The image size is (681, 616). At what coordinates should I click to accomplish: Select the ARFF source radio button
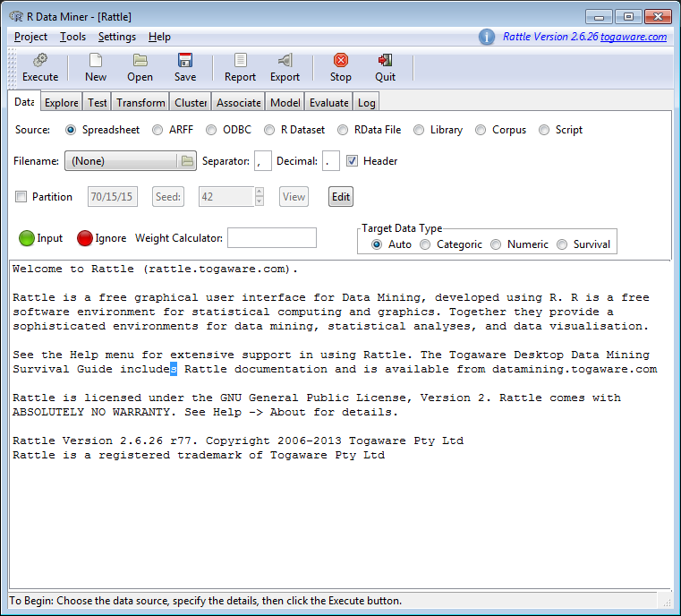coord(158,130)
